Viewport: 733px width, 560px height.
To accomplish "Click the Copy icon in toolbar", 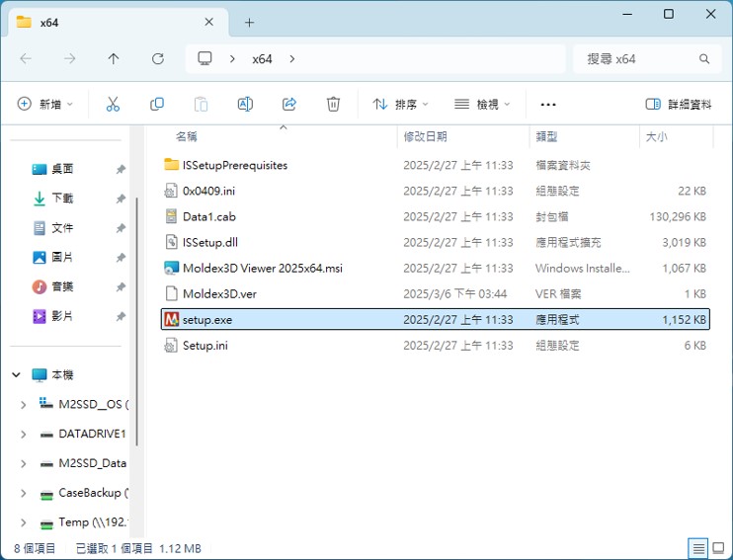I will click(x=157, y=104).
